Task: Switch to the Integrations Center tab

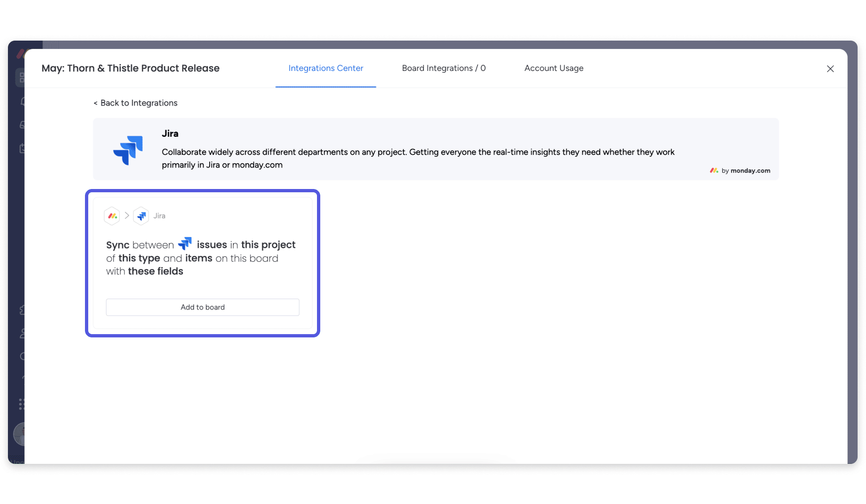Action: pos(325,68)
